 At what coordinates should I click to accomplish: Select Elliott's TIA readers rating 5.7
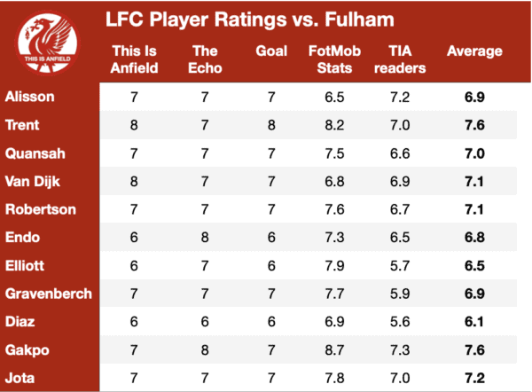coord(400,265)
